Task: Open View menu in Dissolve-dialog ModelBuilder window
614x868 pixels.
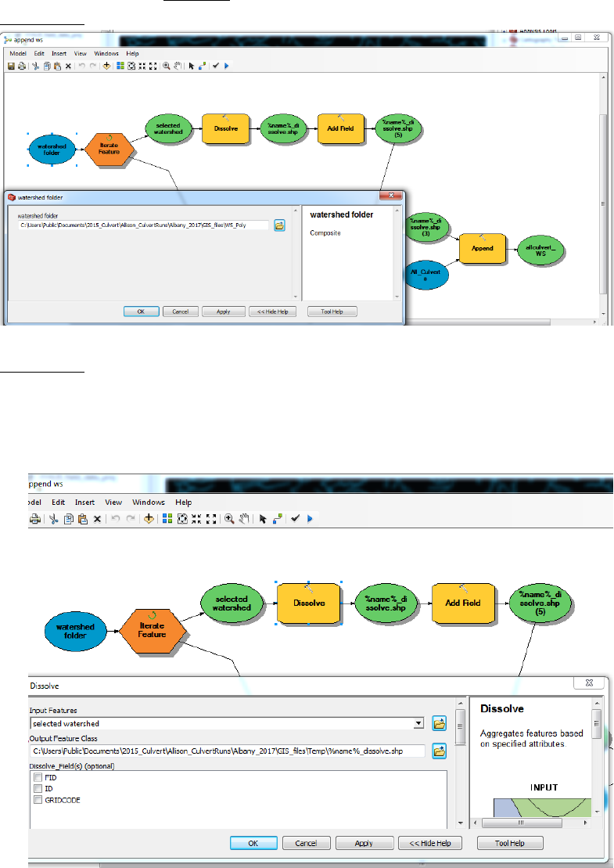Action: click(113, 502)
